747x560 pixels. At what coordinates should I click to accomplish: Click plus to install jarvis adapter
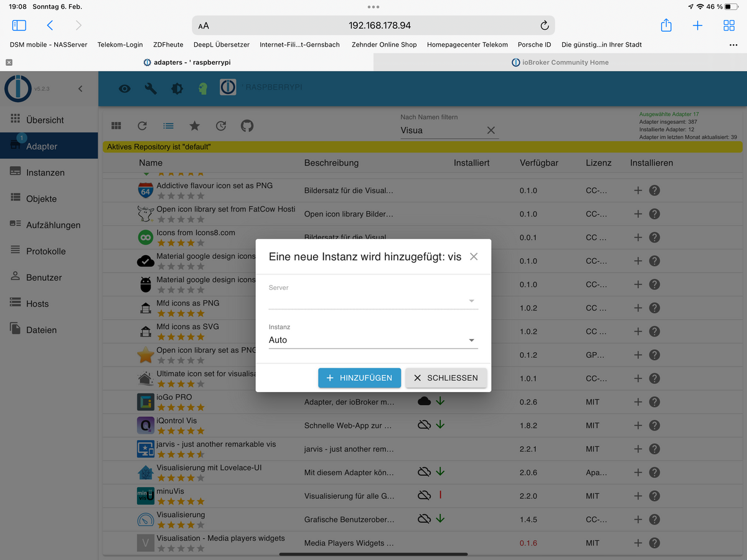click(637, 449)
